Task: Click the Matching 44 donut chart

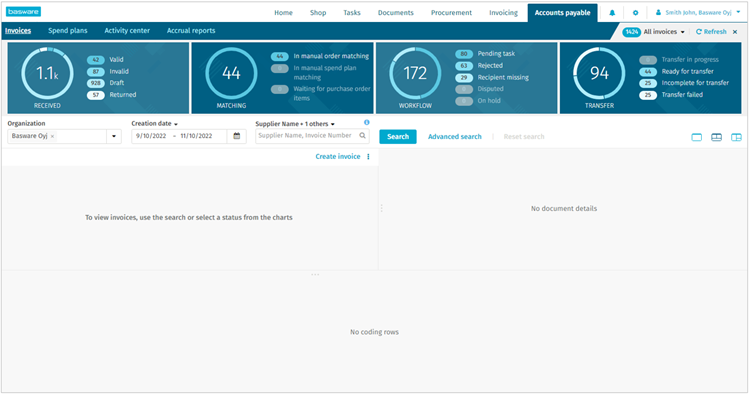Action: point(231,73)
